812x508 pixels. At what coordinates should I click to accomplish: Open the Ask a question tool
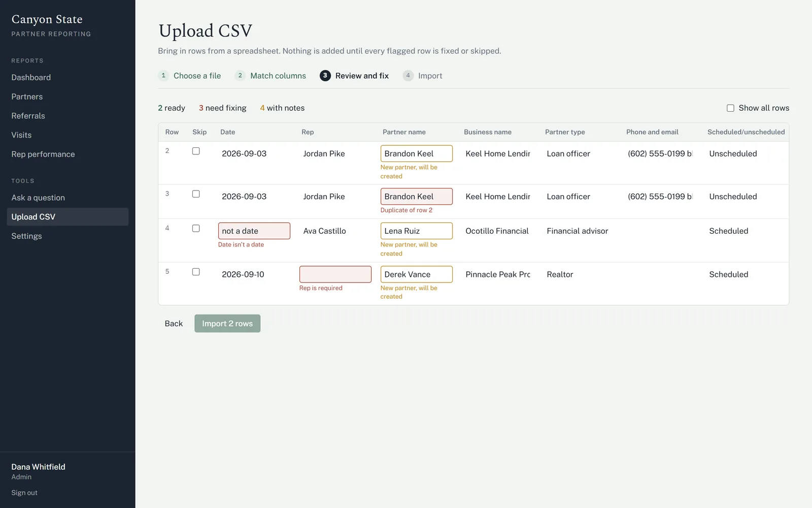67,198
